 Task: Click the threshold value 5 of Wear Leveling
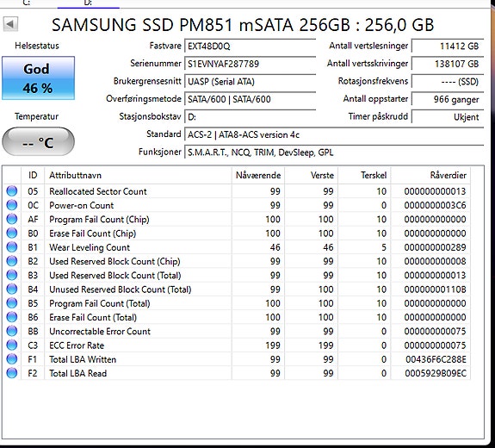(x=384, y=247)
